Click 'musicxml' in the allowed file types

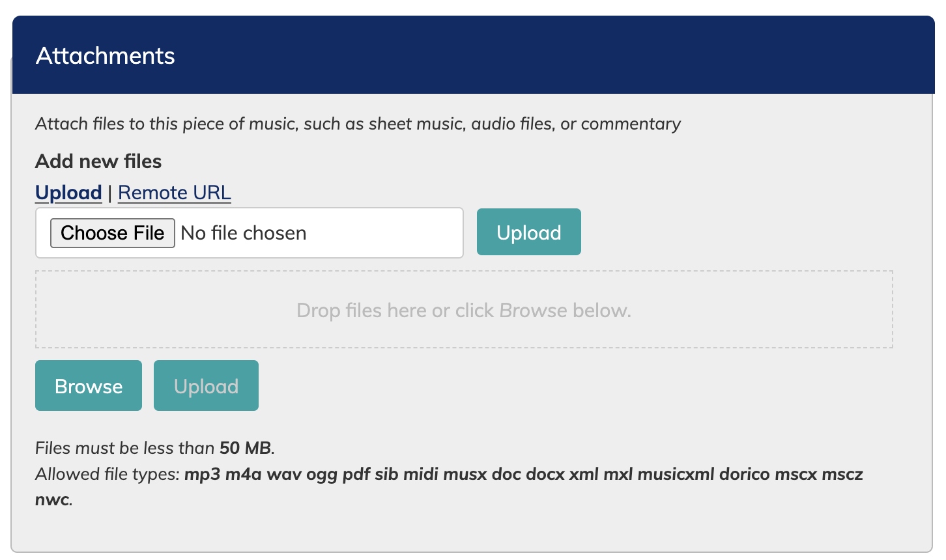[x=676, y=474]
